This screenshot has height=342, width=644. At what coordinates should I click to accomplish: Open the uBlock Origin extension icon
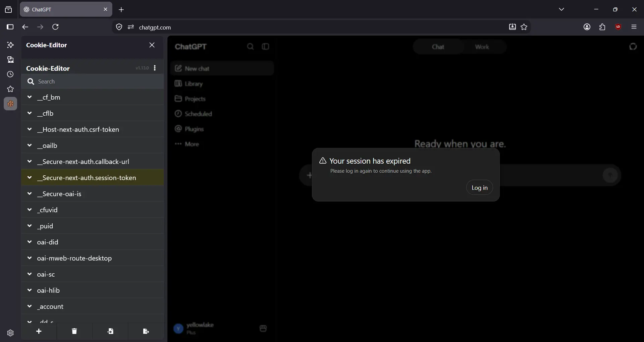tap(618, 27)
